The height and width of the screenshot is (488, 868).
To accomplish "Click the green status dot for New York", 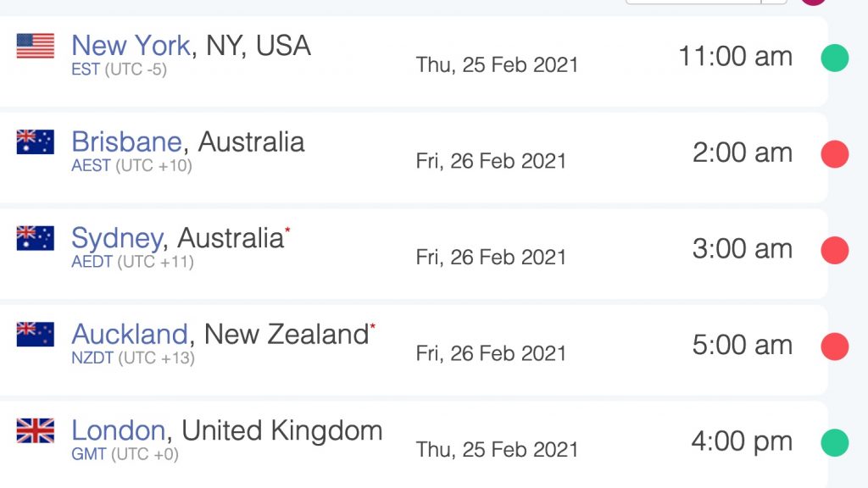I will click(835, 58).
